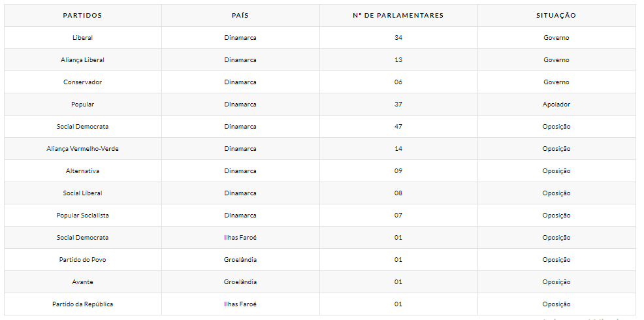Select the Alternativa party cell
Viewport: 644px width, 320px height.
coord(82,171)
